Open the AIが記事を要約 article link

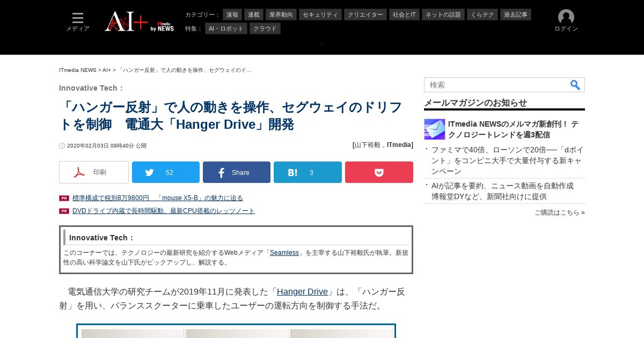[502, 191]
